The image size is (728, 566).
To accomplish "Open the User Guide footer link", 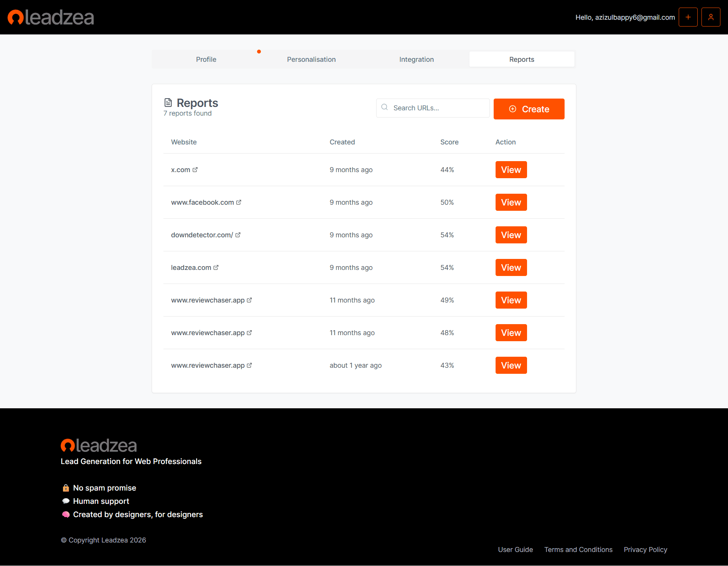I will point(515,550).
